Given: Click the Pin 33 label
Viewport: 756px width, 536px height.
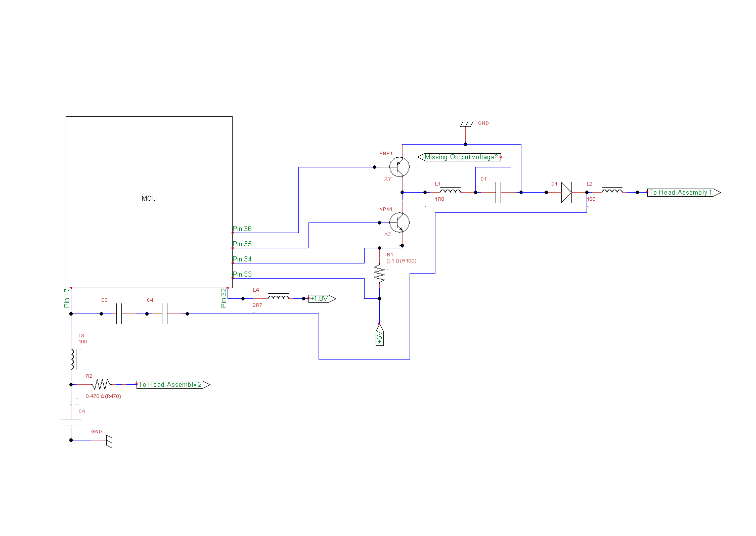Looking at the screenshot, I should 242,274.
